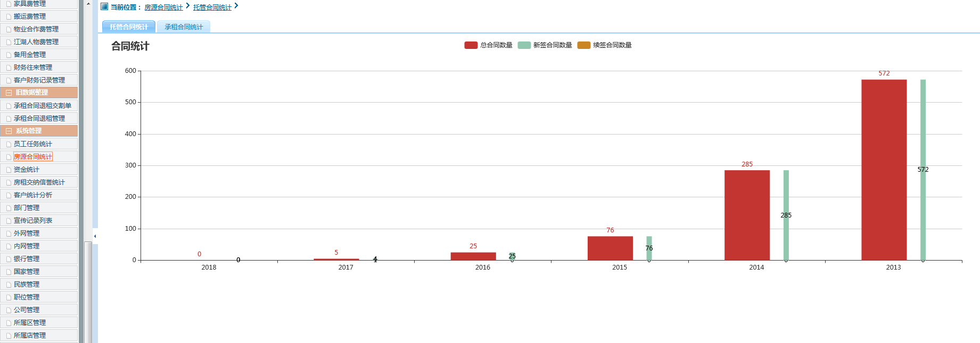Click the 2018 x-axis label

(x=209, y=267)
